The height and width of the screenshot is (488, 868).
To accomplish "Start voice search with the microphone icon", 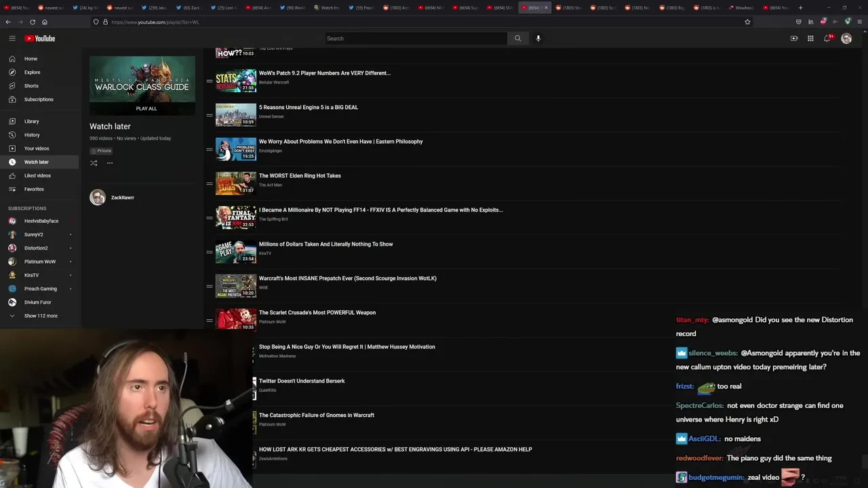I will (x=538, y=39).
